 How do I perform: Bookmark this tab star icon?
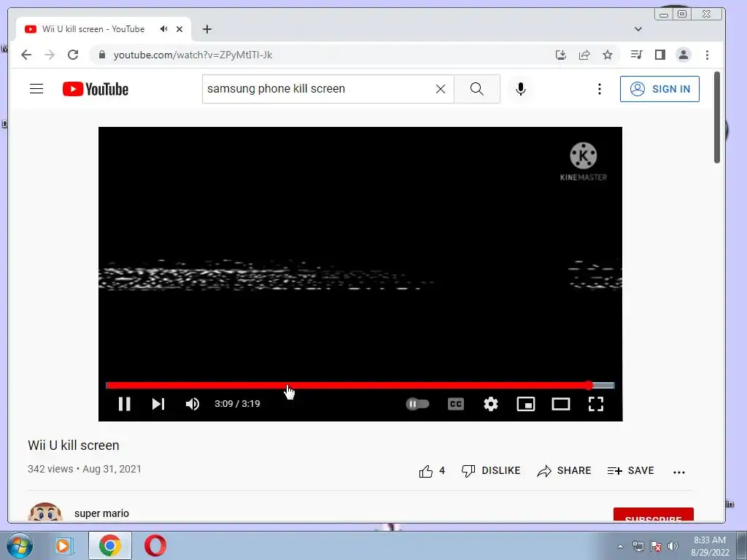click(x=608, y=55)
